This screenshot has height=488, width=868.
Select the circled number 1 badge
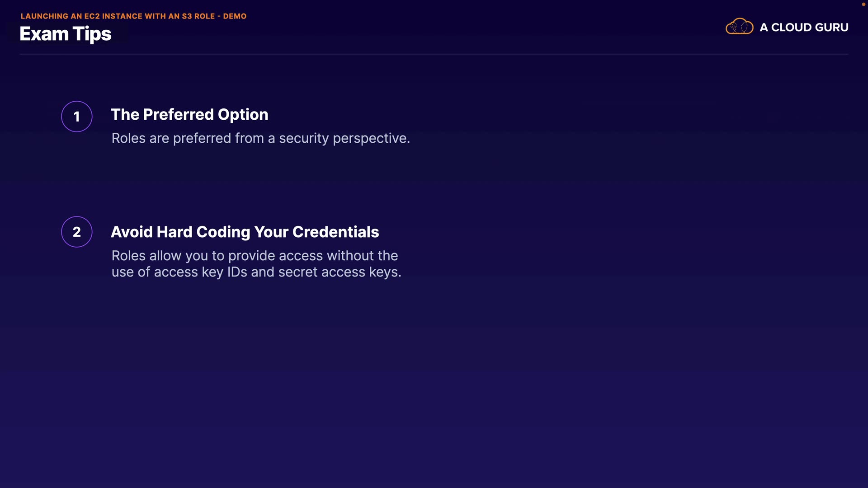point(77,117)
